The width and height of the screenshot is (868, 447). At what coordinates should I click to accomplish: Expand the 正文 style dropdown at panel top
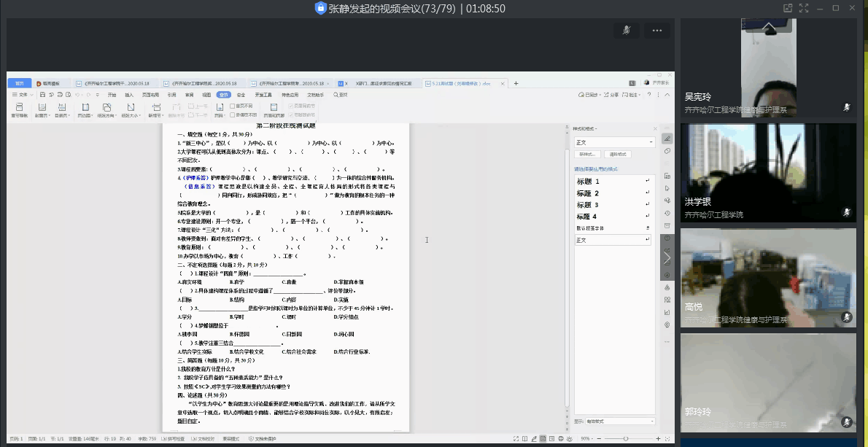[651, 142]
